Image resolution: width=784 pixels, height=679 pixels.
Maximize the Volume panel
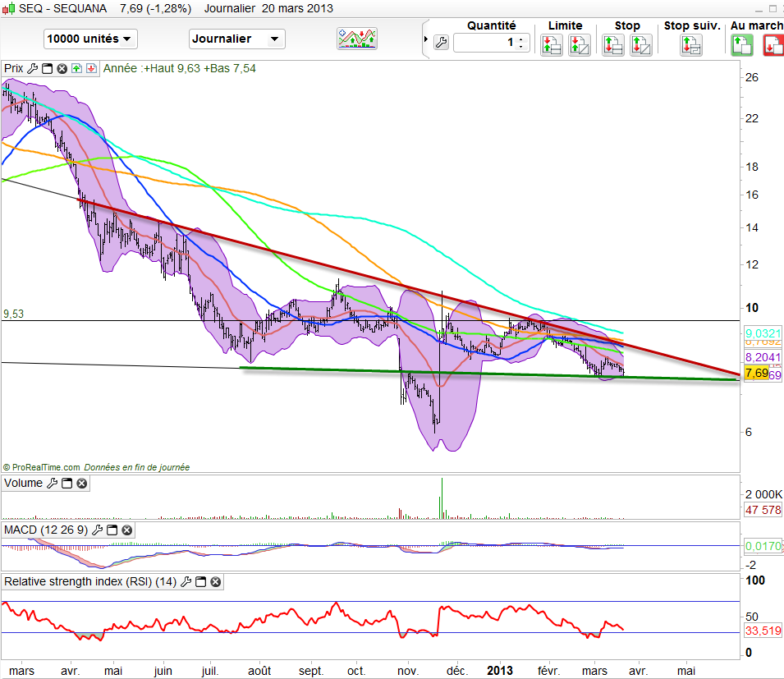click(x=67, y=483)
